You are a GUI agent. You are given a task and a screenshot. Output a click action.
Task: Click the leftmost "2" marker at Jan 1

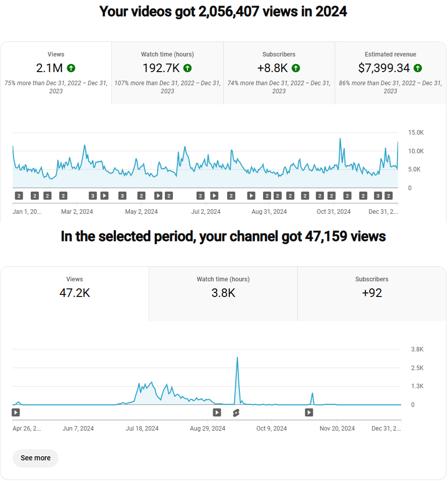[19, 196]
